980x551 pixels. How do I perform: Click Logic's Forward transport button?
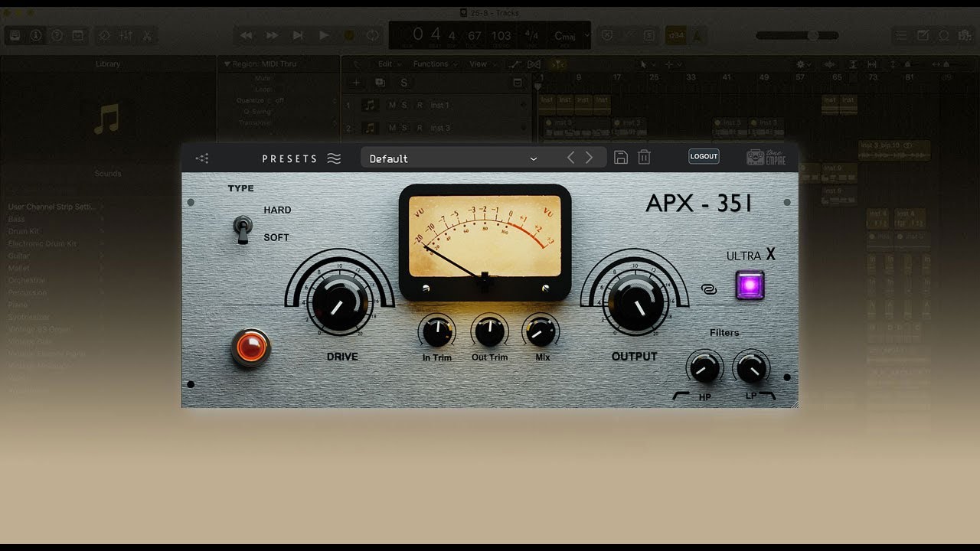[x=272, y=35]
